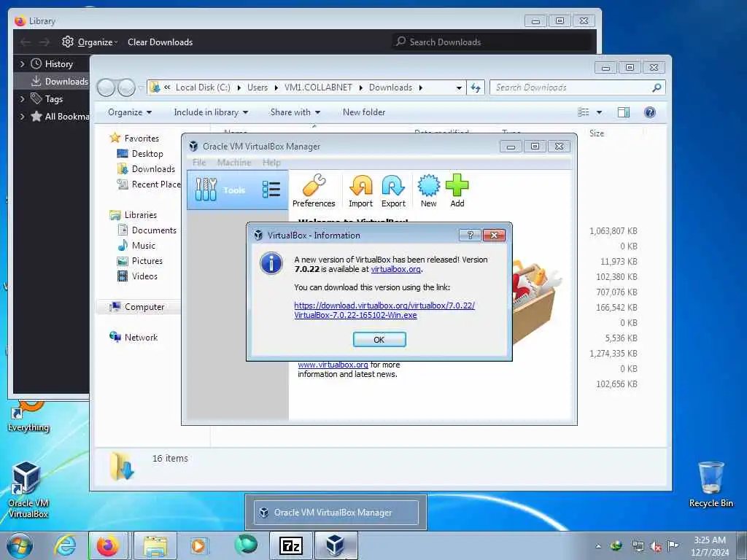Select Desktop under Favorites
This screenshot has height=560, width=747.
pos(147,154)
